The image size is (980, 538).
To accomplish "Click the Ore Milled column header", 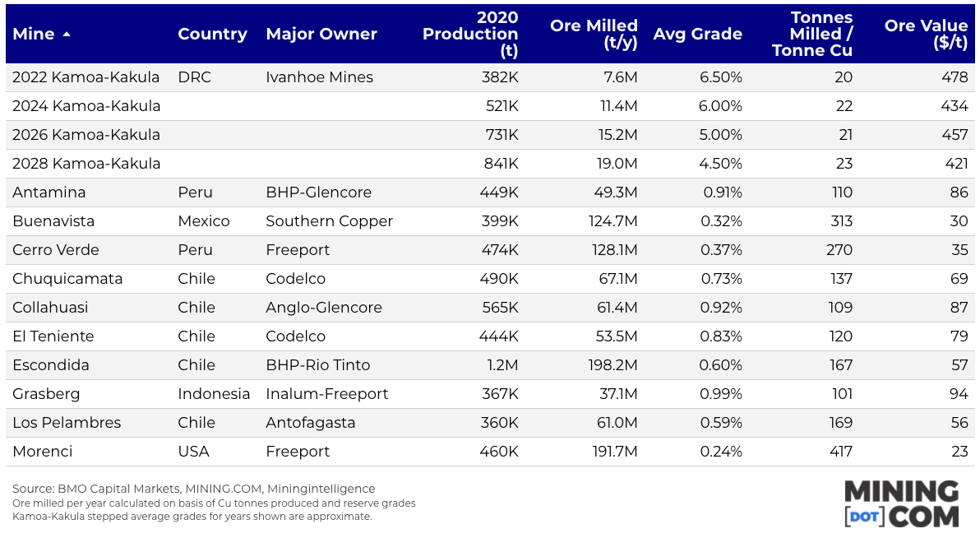I will (x=594, y=35).
